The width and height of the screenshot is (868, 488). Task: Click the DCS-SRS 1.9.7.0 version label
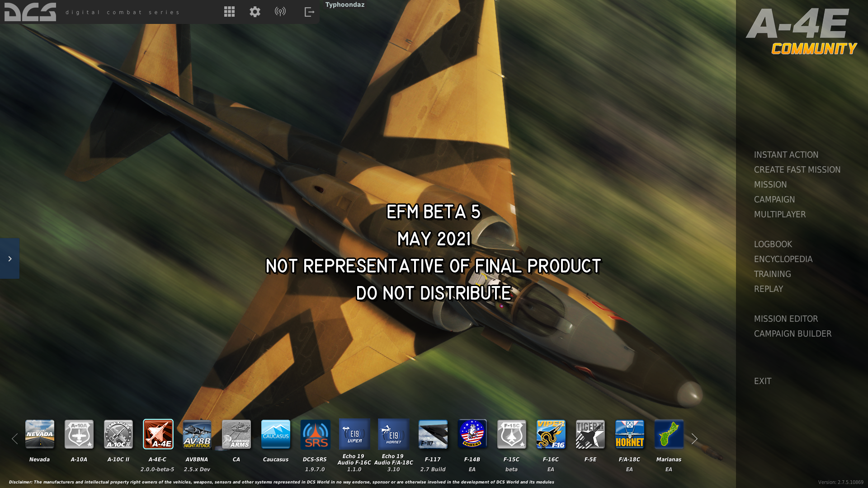[x=315, y=469]
